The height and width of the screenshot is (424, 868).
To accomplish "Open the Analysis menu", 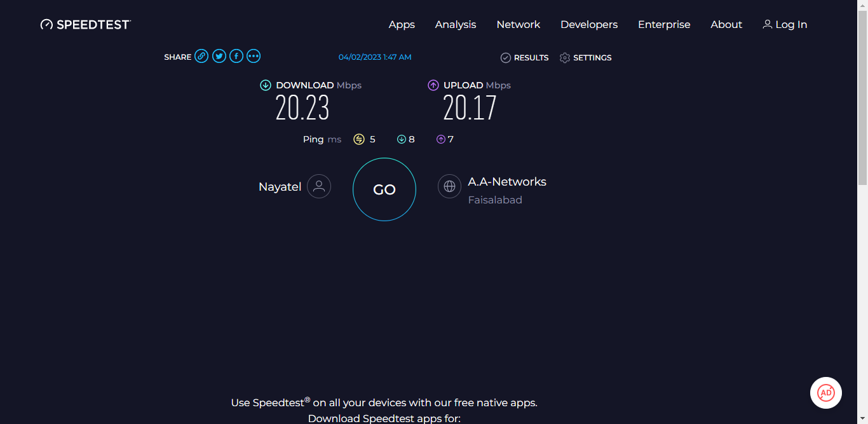I will [456, 24].
